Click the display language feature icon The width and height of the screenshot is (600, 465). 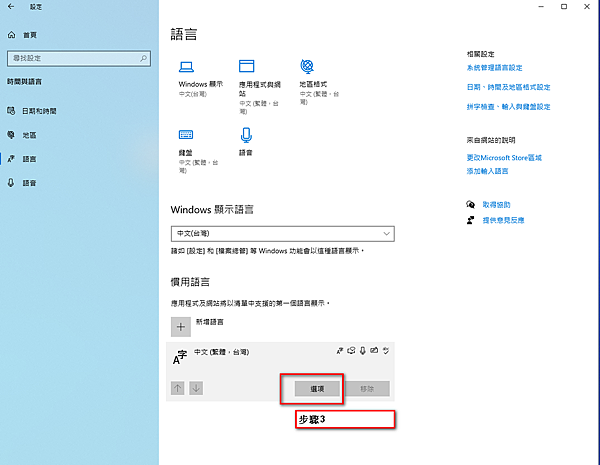pyautogui.click(x=339, y=351)
